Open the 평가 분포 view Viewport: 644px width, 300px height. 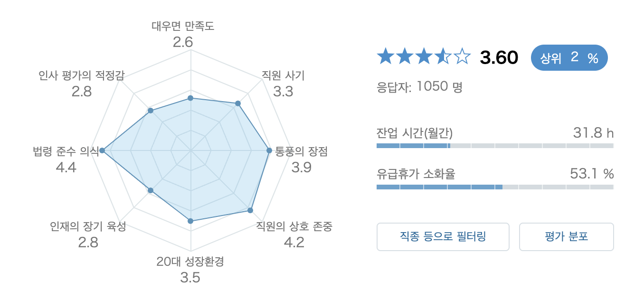(566, 236)
